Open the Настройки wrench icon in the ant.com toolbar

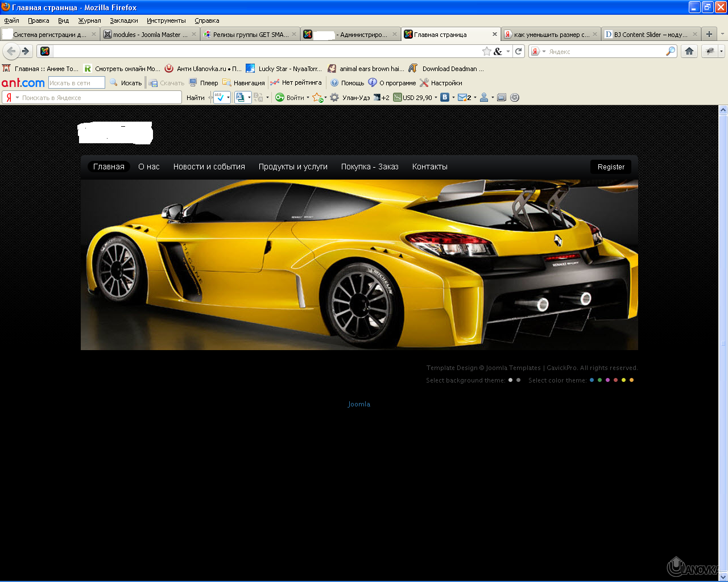[424, 83]
